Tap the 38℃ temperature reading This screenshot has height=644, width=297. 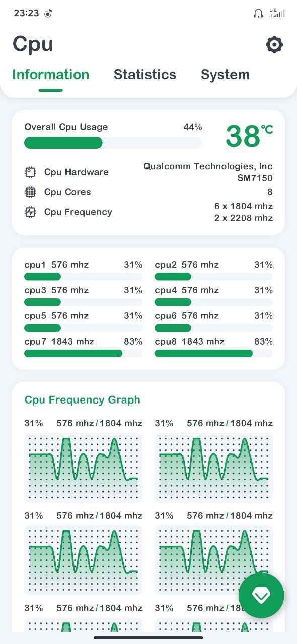(249, 136)
